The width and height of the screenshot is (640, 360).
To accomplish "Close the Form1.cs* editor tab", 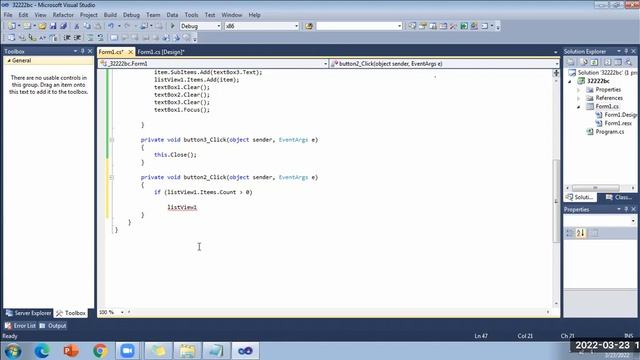I will (131, 52).
